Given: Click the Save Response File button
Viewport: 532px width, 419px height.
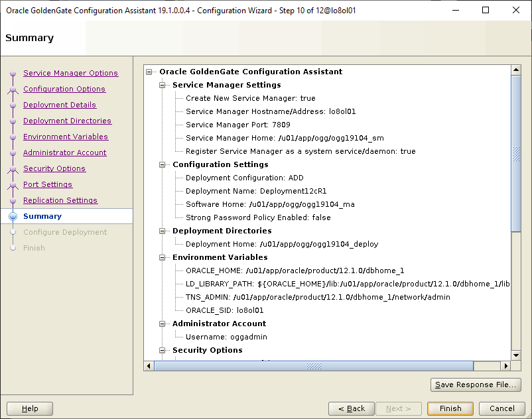Looking at the screenshot, I should 475,385.
